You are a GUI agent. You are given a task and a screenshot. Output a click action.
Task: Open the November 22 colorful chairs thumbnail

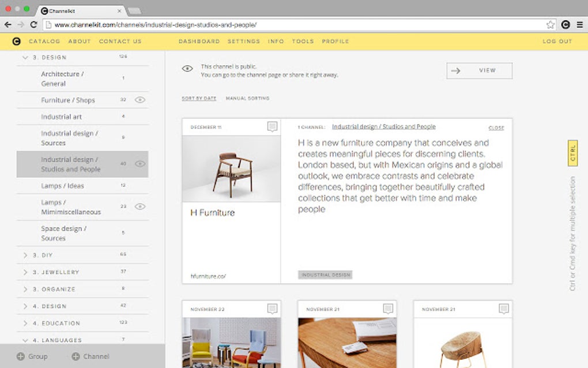pyautogui.click(x=231, y=343)
